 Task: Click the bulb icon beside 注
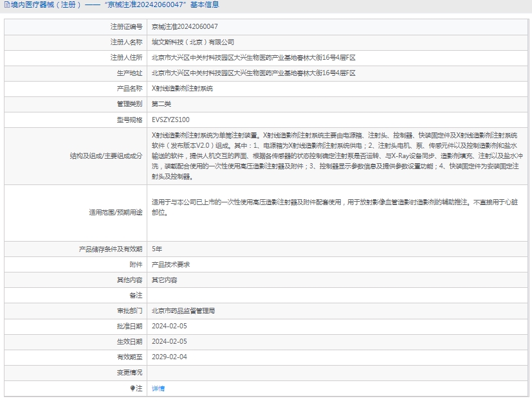click(133, 388)
